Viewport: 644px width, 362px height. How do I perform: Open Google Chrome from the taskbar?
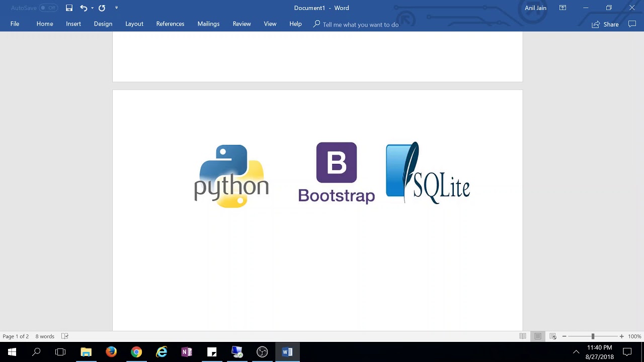136,352
